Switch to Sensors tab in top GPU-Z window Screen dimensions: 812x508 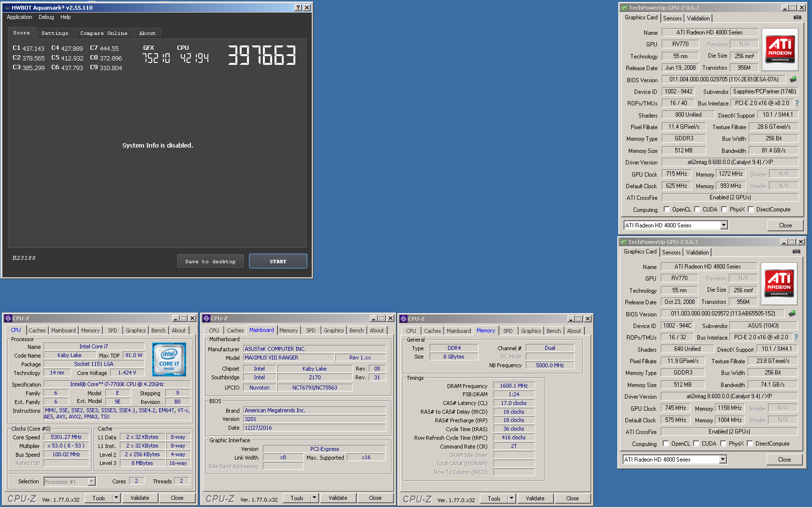(672, 18)
